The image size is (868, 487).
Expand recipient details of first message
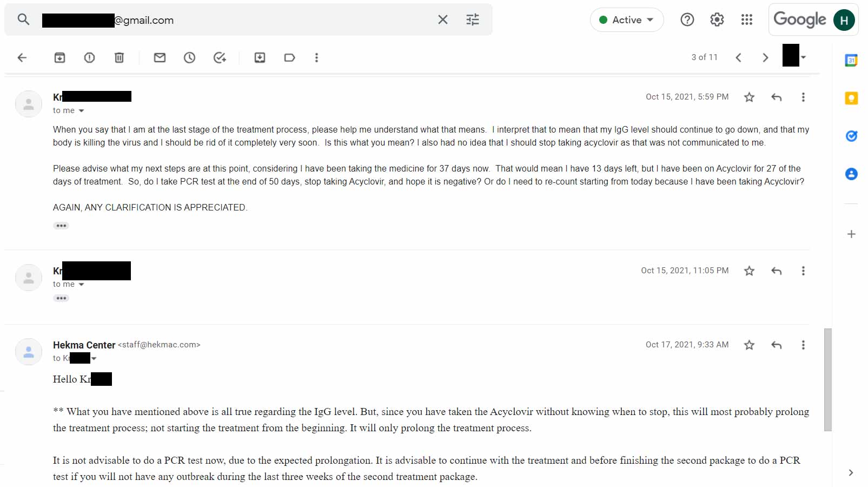click(x=81, y=111)
